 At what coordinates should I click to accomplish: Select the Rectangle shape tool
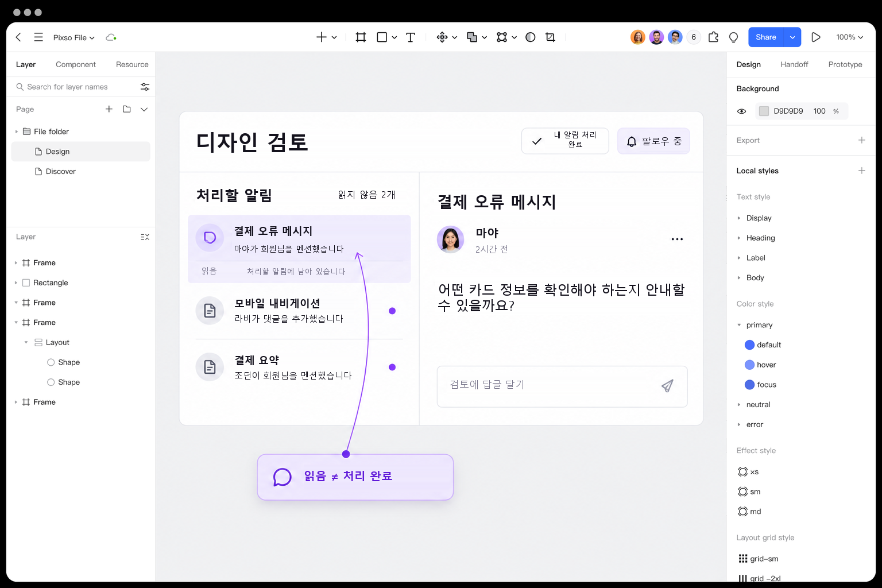click(x=382, y=37)
